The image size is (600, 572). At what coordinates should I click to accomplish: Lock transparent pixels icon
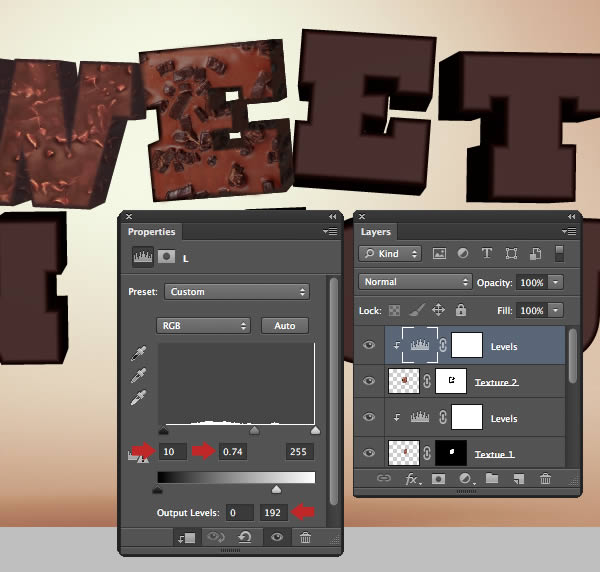point(395,310)
